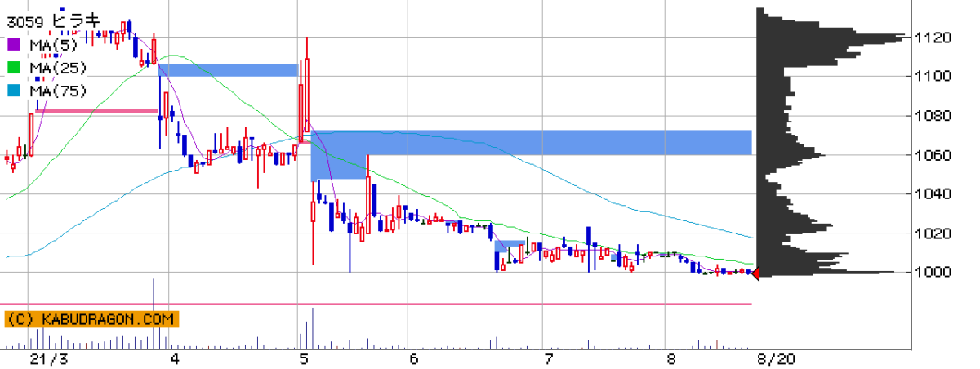Click the volume-profile peak at 1000
Viewport: 980px width, 369px height.
825,272
